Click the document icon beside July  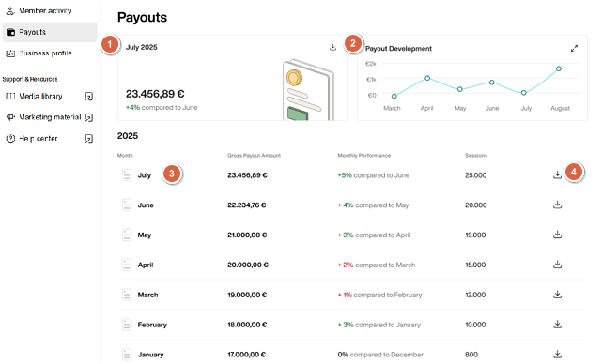click(126, 174)
